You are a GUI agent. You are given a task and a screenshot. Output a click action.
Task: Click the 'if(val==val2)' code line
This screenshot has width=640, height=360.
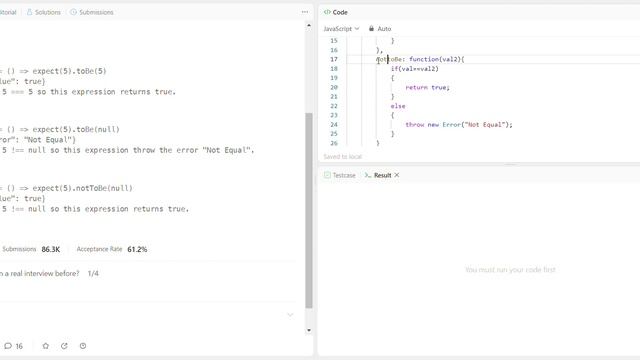coord(415,69)
